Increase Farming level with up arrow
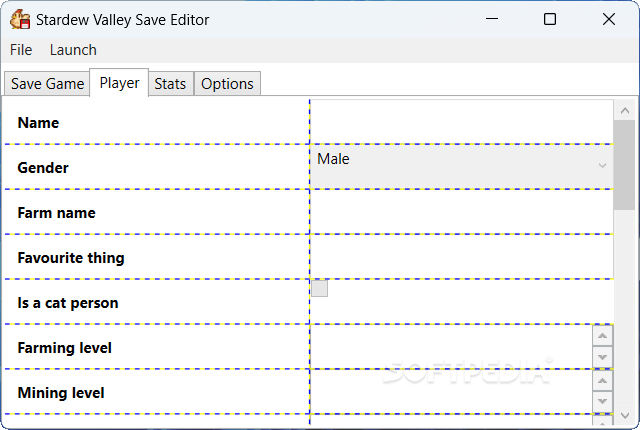The height and width of the screenshot is (430, 640). (602, 336)
